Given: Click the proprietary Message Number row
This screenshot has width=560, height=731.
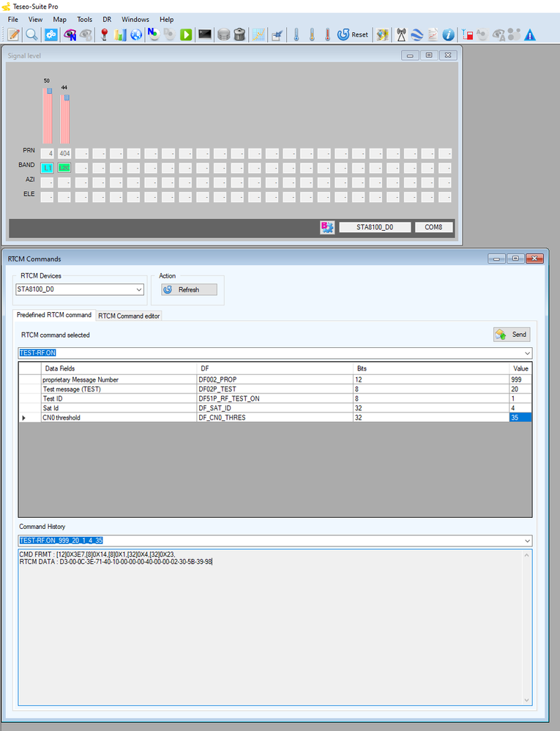Looking at the screenshot, I should click(x=275, y=379).
